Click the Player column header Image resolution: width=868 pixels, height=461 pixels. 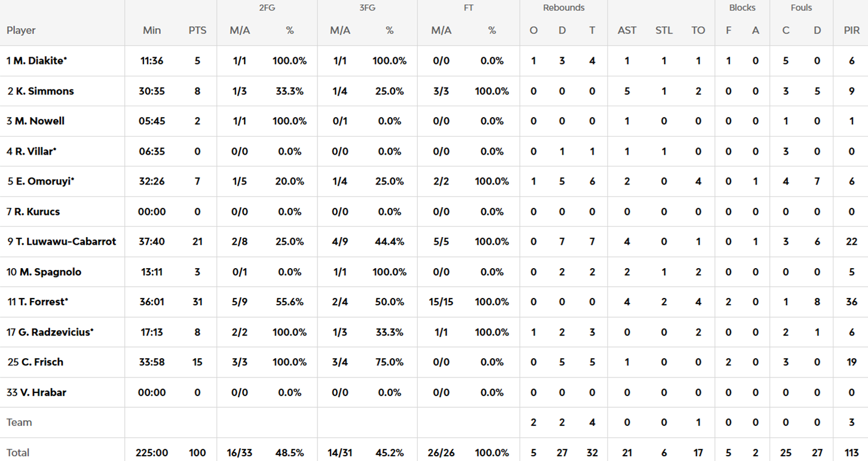pos(22,30)
